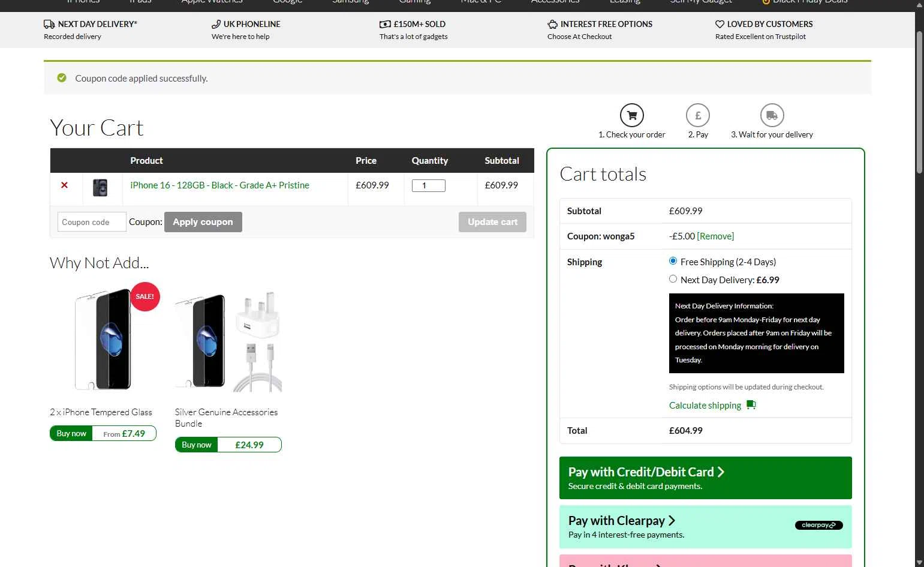
Task: Click the Cart totals Subtotal £609.99 value
Action: point(686,211)
